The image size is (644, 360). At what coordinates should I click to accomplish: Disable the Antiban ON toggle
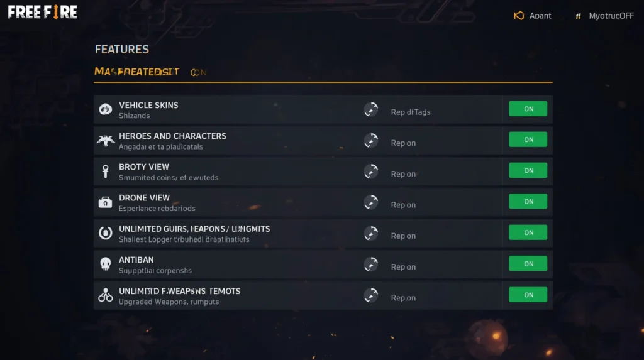coord(528,264)
